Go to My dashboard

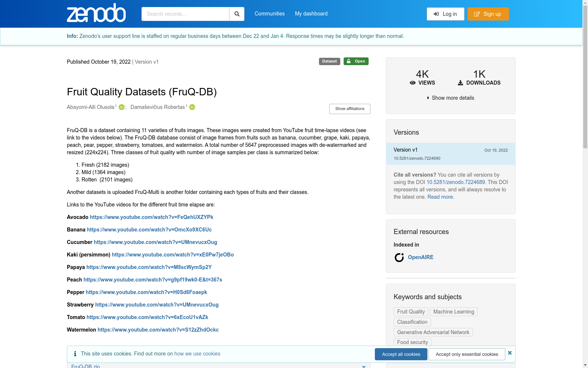[311, 14]
